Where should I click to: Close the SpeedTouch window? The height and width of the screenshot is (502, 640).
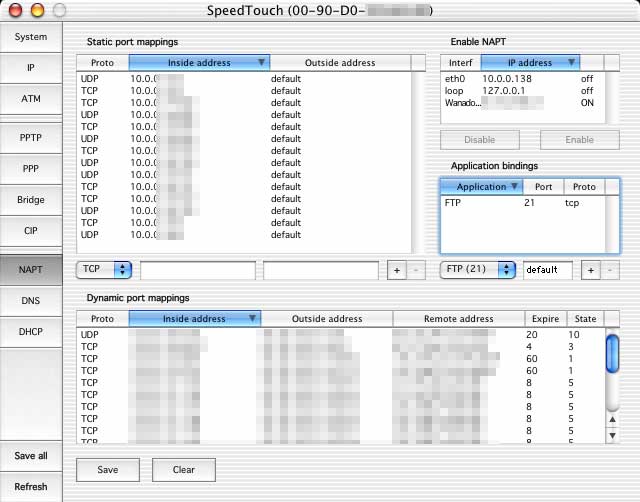pos(15,10)
